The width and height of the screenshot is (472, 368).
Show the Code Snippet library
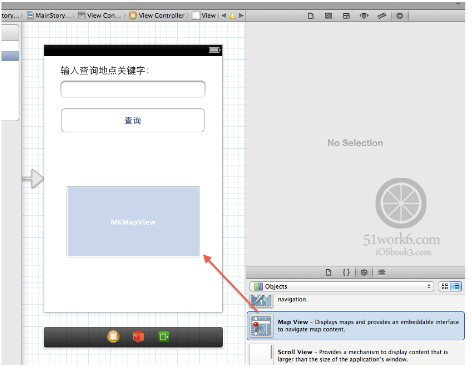346,272
